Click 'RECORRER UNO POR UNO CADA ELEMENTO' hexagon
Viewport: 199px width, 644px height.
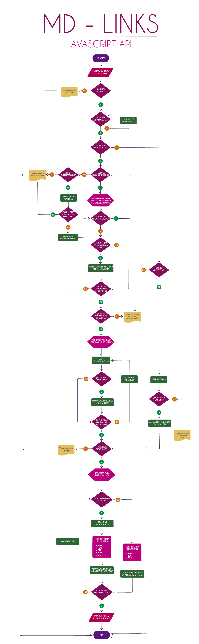[x=101, y=200]
